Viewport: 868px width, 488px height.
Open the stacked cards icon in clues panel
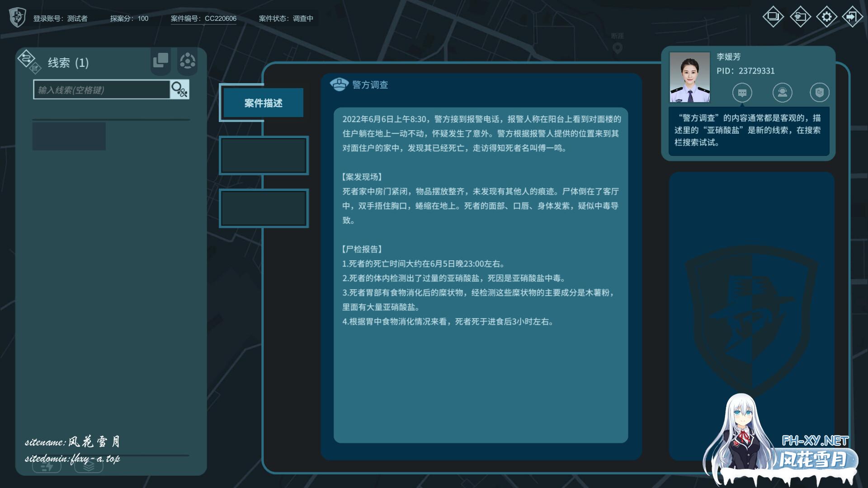pyautogui.click(x=160, y=60)
